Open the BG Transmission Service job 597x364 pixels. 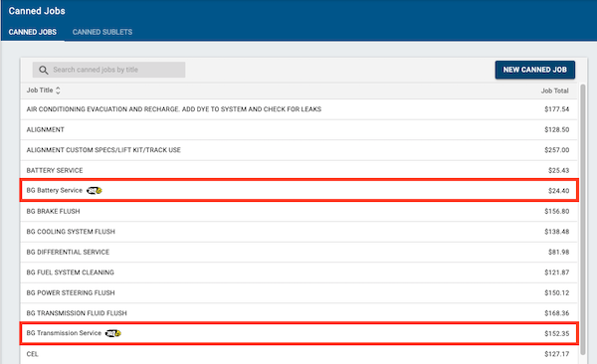coord(298,333)
